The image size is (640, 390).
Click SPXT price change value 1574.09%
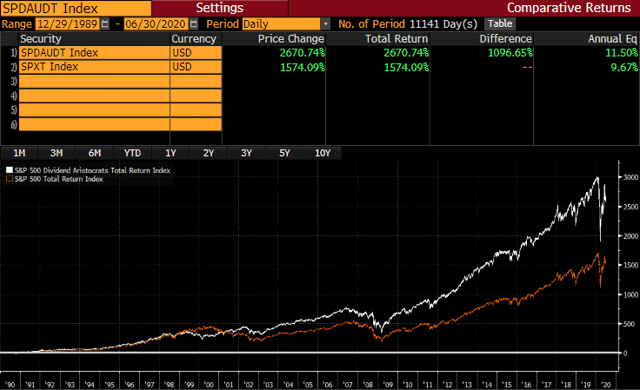click(302, 67)
